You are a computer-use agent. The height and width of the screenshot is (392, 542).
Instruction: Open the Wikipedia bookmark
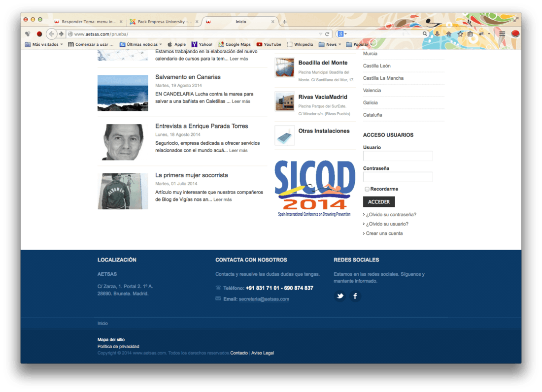300,44
